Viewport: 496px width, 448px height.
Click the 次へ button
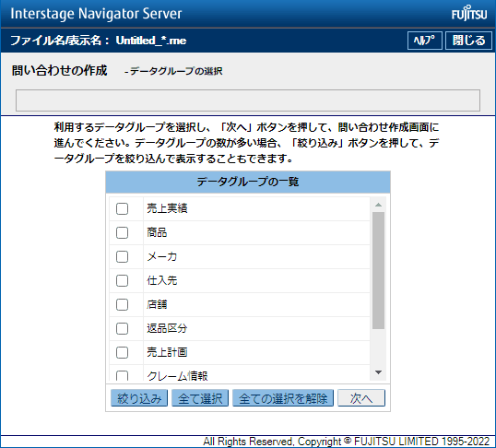(x=361, y=398)
